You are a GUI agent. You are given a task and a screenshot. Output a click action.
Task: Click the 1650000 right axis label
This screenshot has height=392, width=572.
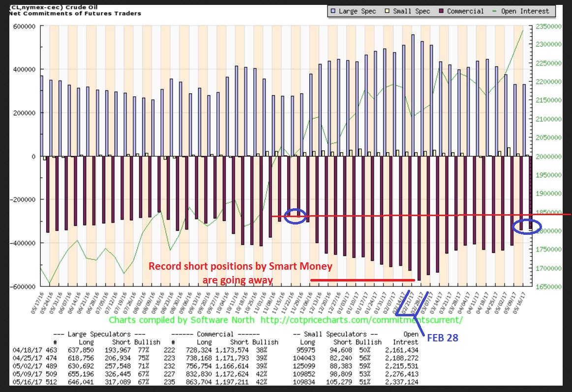549,287
